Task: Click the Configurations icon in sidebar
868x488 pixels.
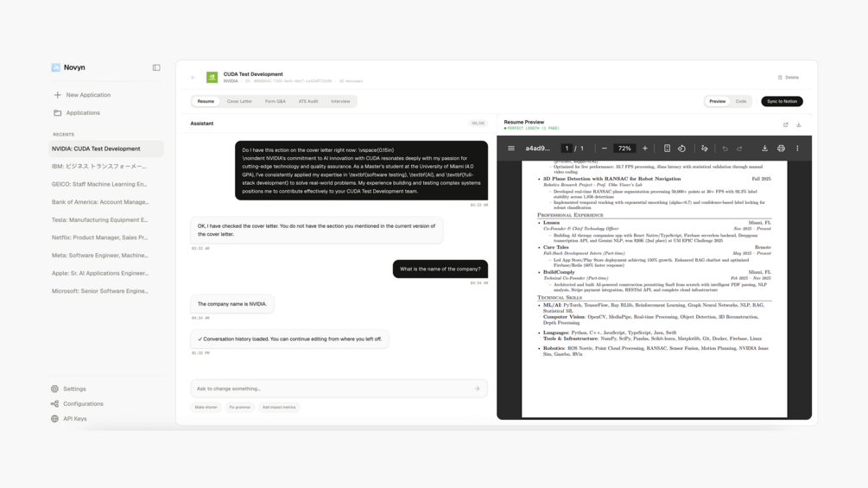Action: [x=54, y=404]
